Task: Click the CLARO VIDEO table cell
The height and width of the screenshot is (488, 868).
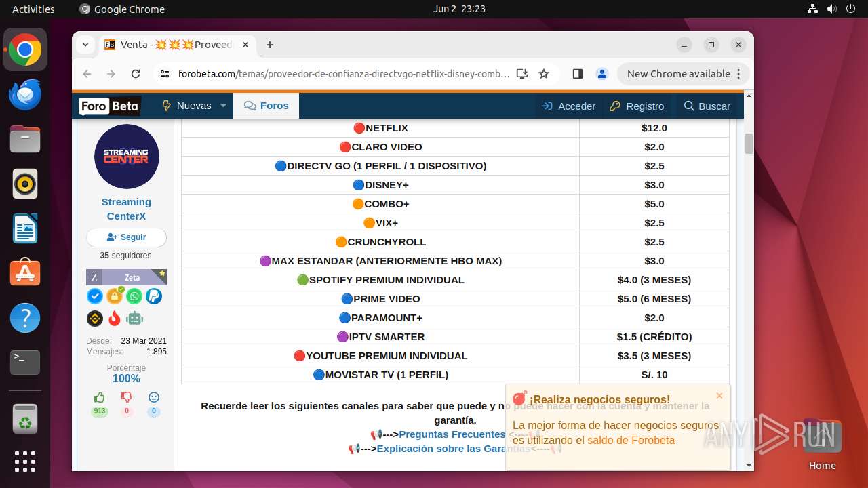Action: click(380, 147)
